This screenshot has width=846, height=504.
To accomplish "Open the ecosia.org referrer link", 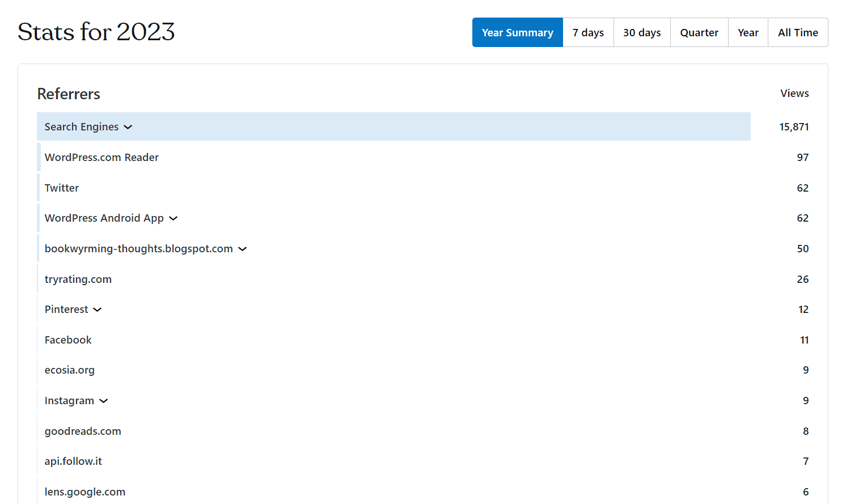I will coord(70,370).
